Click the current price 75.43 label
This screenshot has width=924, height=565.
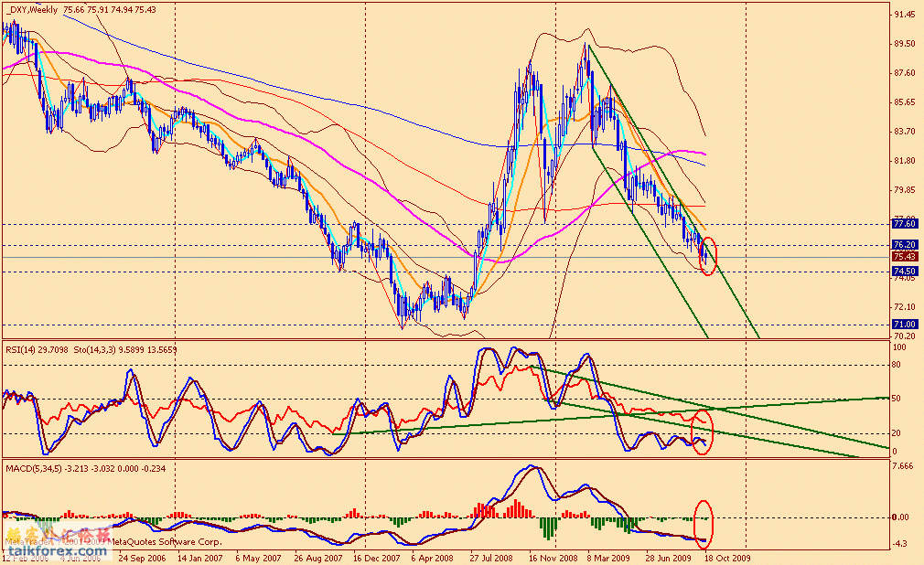click(904, 257)
